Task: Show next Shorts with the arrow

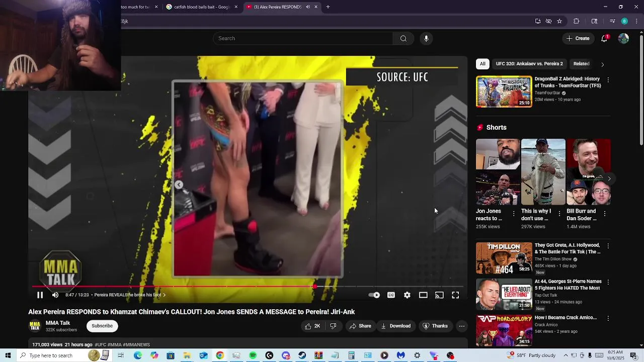Action: click(609, 179)
